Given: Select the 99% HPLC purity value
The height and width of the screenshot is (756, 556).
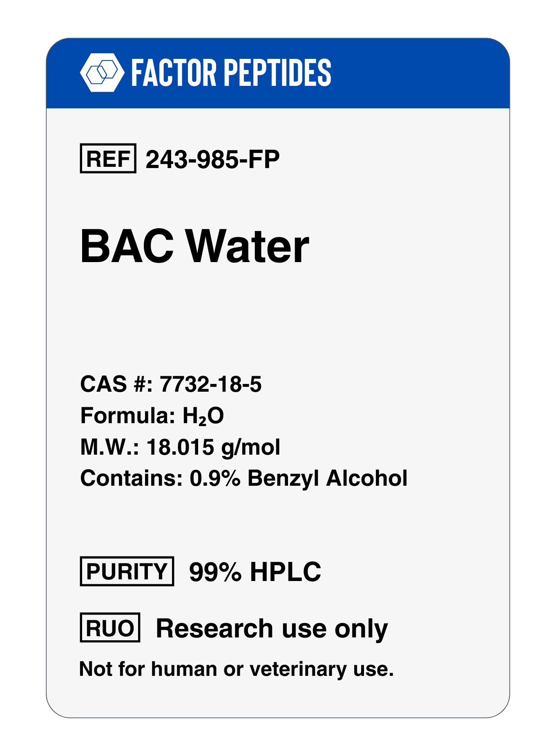Looking at the screenshot, I should [255, 572].
